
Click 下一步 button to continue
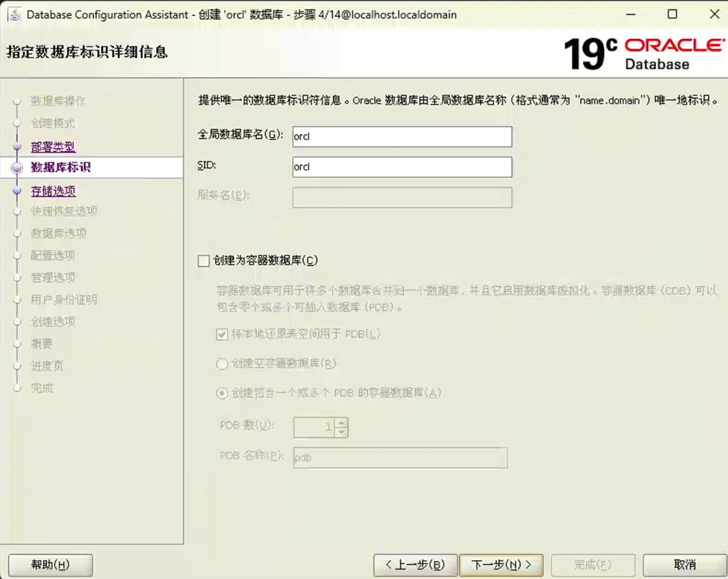tap(501, 565)
